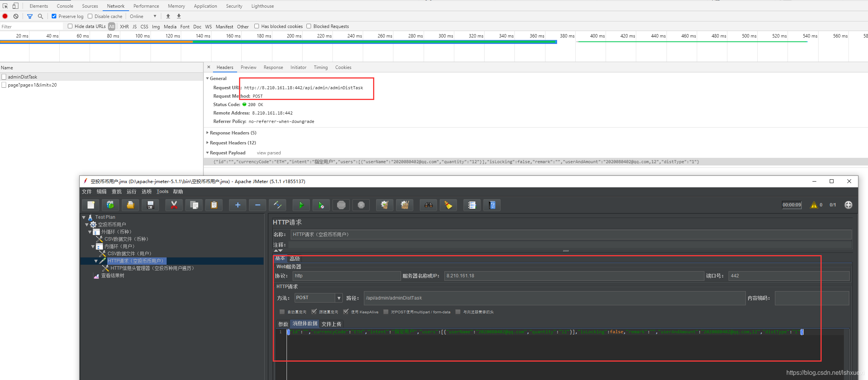Reset search with the broom icon
This screenshot has height=380, width=868.
tap(448, 205)
